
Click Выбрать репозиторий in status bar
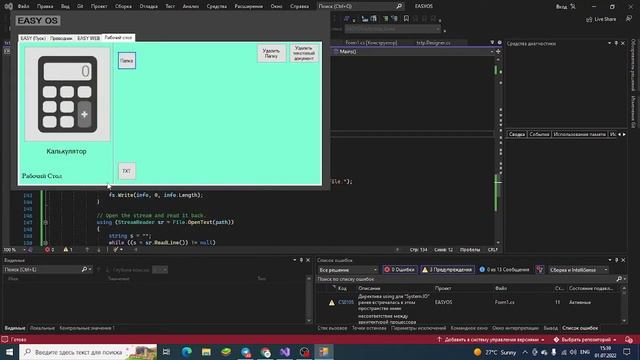click(x=585, y=340)
